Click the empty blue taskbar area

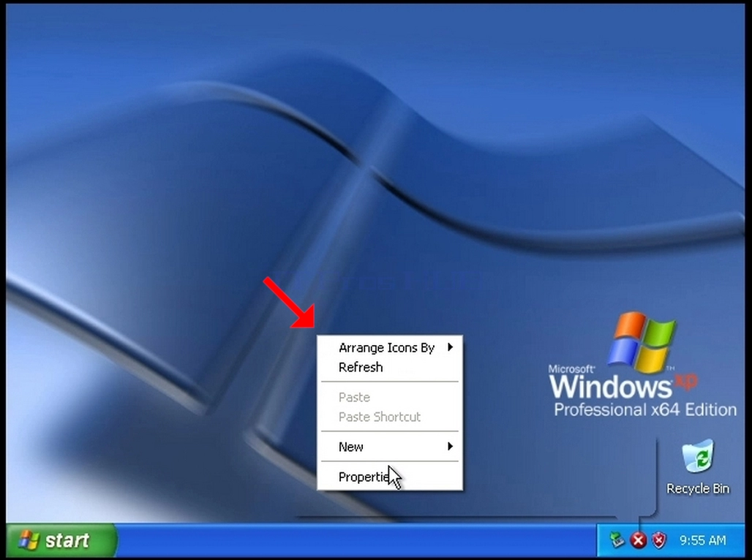click(x=355, y=541)
